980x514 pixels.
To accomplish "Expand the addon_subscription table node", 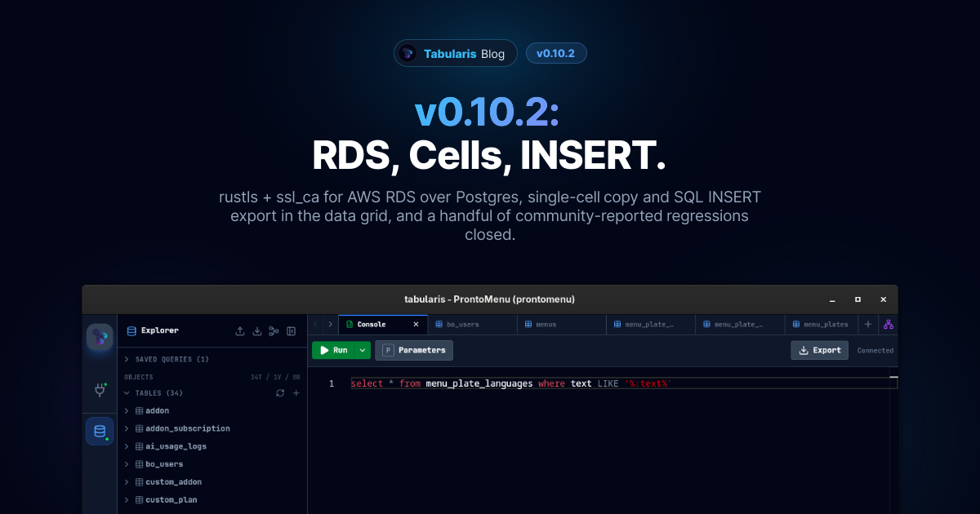I will click(127, 428).
